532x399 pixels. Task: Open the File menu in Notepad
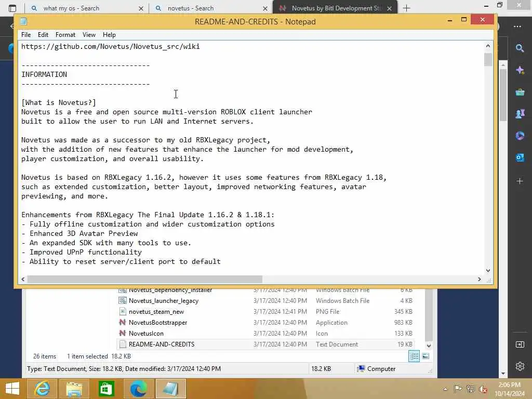point(26,35)
